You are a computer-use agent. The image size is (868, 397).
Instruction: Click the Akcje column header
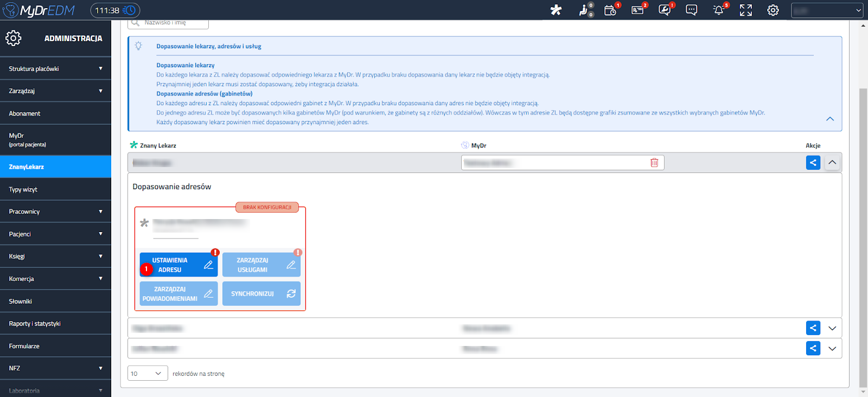[x=813, y=145]
